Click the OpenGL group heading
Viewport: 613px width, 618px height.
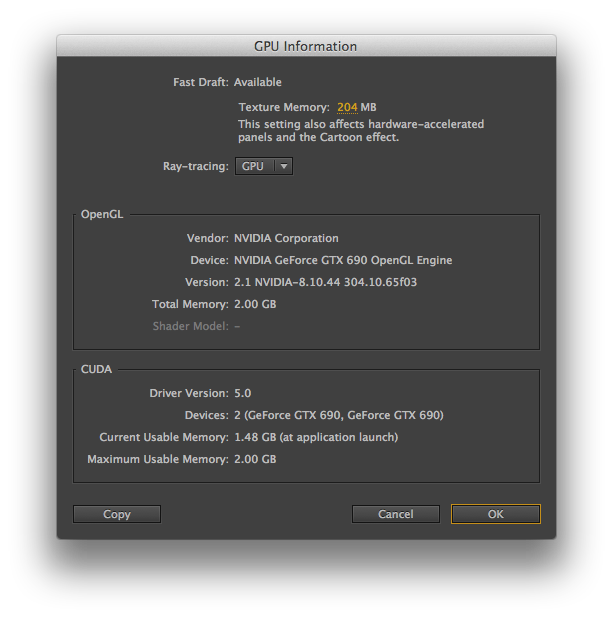point(102,214)
